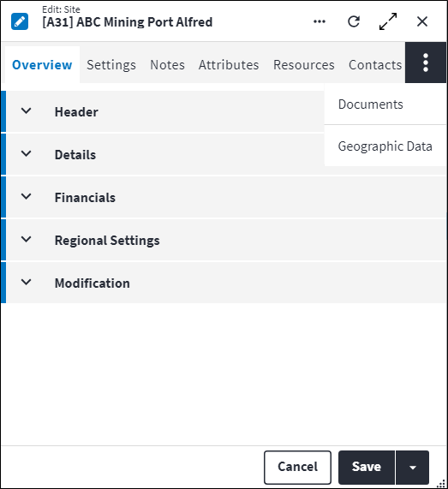The image size is (448, 489).
Task: Open the Attributes tab
Action: point(229,65)
